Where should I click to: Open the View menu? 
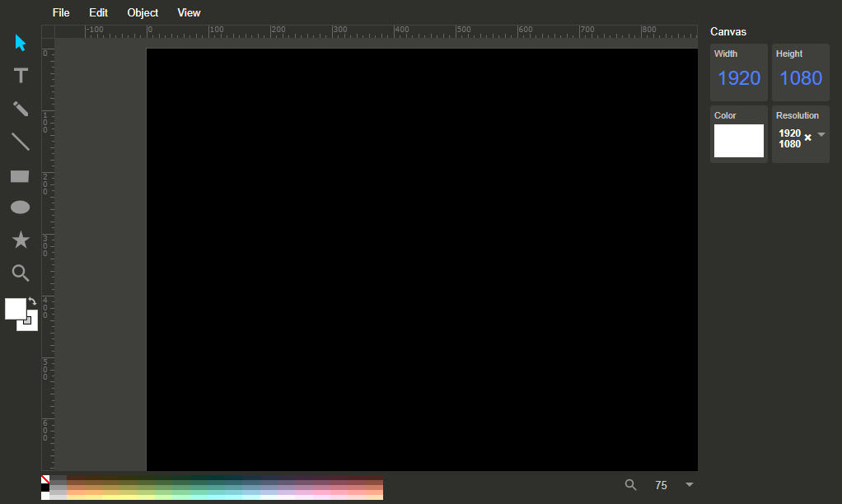click(x=189, y=13)
